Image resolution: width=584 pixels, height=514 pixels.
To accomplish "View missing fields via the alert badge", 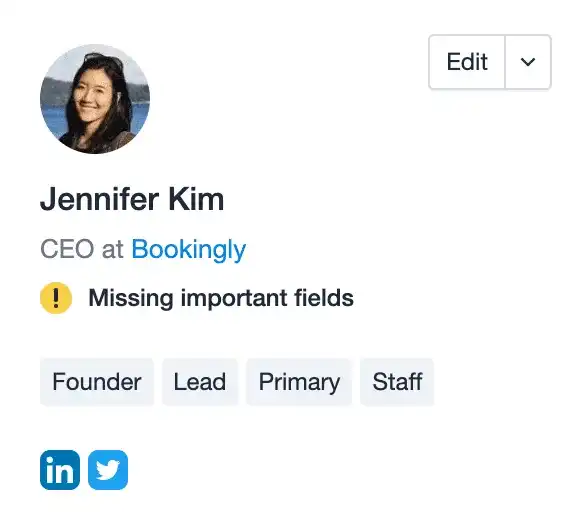I will [x=56, y=298].
